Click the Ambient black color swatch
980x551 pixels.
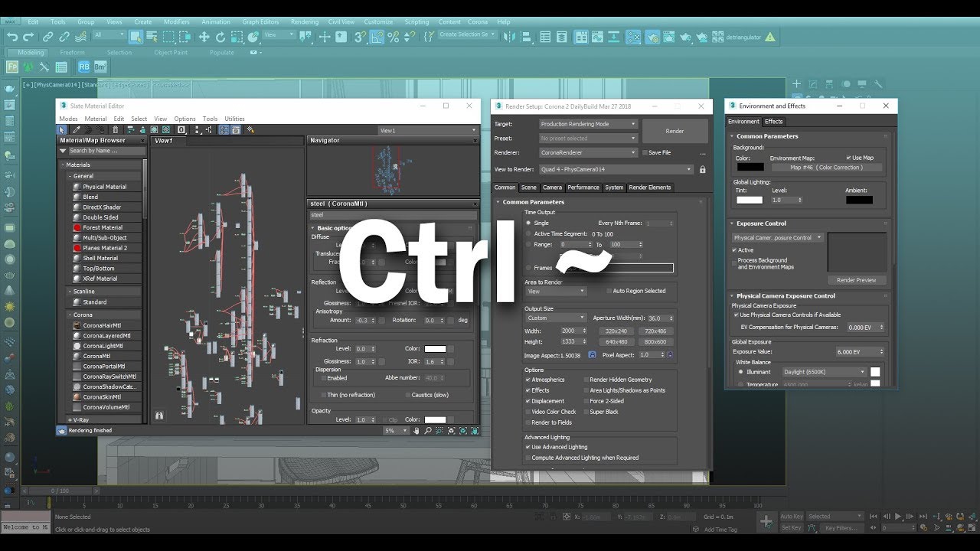[x=859, y=200]
